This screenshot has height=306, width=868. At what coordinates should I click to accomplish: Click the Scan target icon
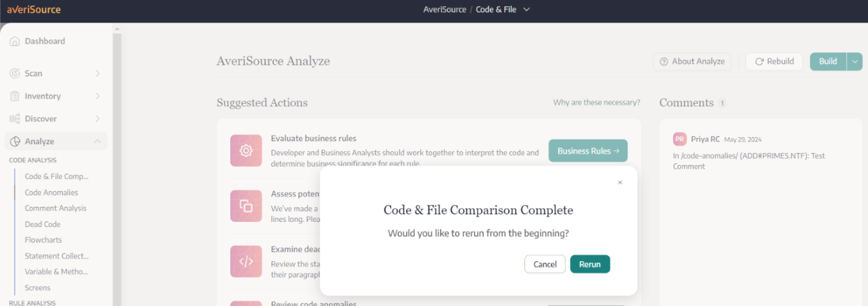pyautogui.click(x=15, y=73)
